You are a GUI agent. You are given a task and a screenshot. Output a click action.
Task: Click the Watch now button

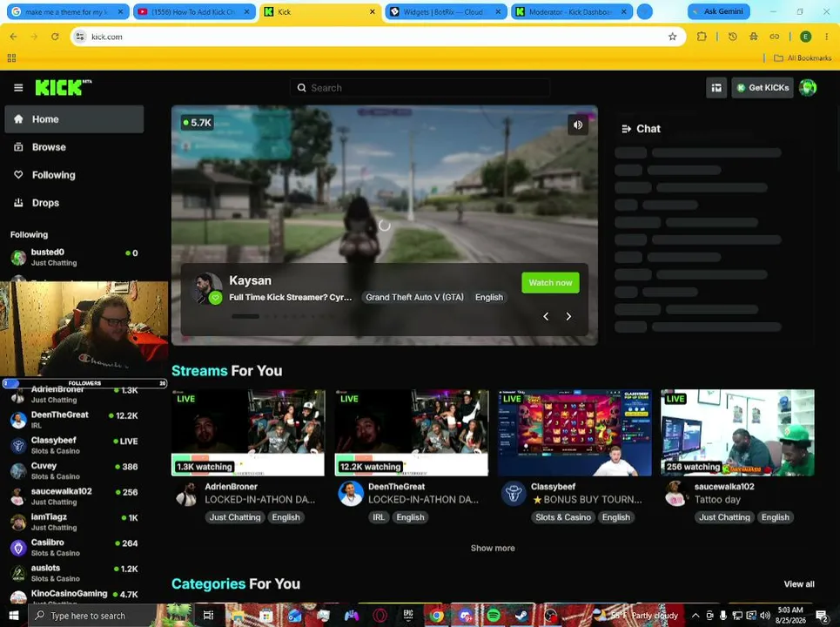(x=550, y=282)
